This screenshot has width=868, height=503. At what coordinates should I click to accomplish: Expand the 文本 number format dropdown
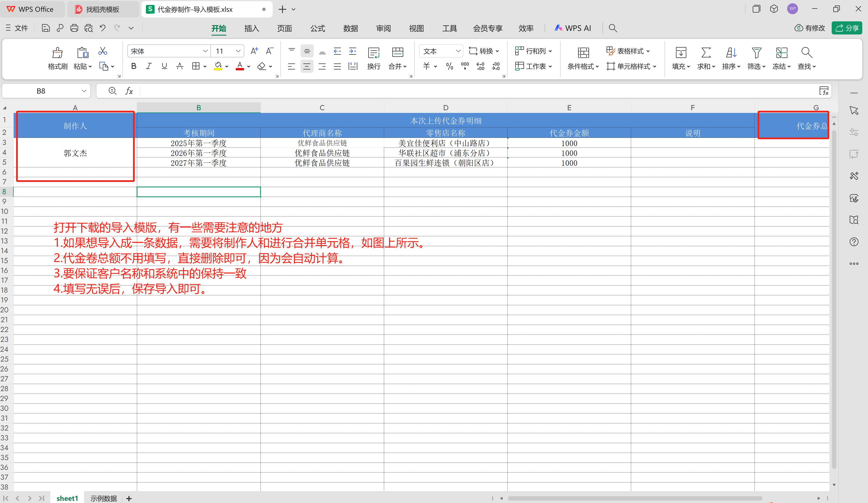tap(458, 51)
